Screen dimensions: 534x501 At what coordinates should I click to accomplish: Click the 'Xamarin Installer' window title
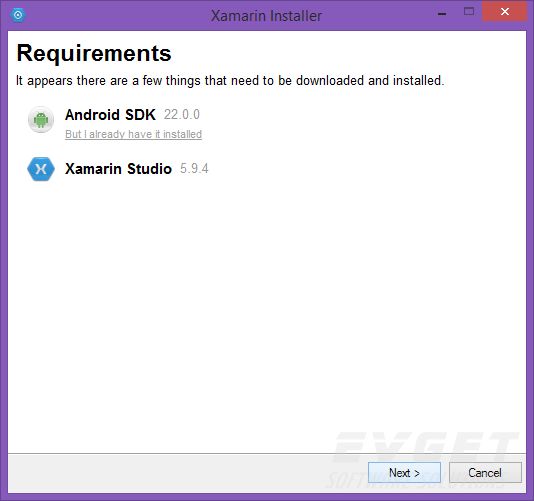pos(266,16)
